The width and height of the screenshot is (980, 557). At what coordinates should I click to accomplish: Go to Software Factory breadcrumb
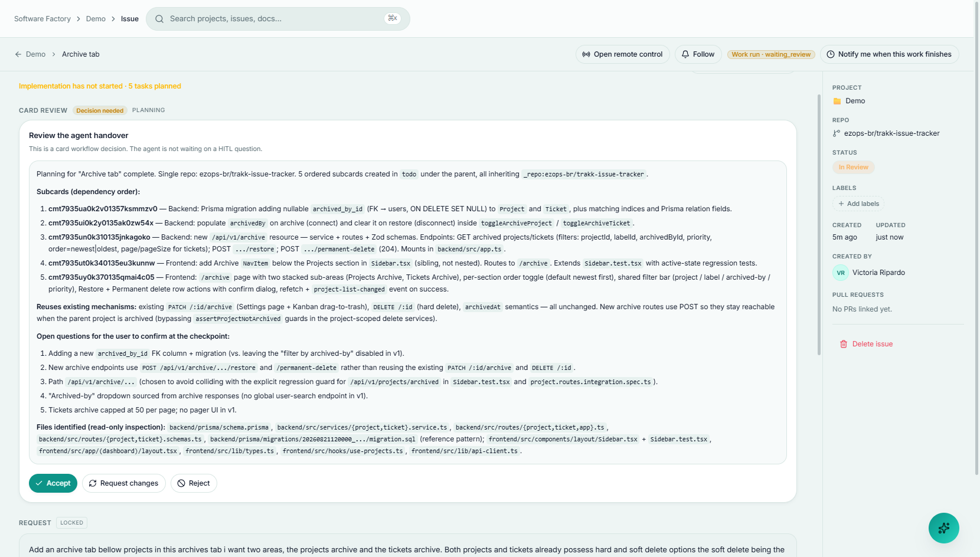[43, 19]
